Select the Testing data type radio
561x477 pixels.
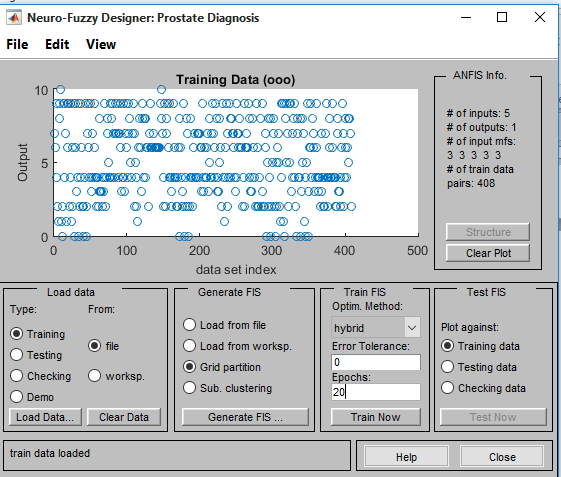(16, 355)
